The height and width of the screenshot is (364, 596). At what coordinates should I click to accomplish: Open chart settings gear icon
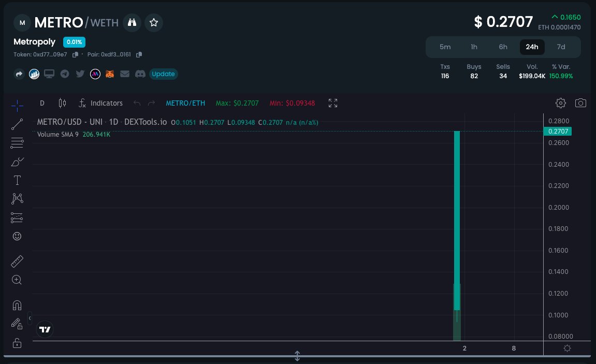[561, 103]
